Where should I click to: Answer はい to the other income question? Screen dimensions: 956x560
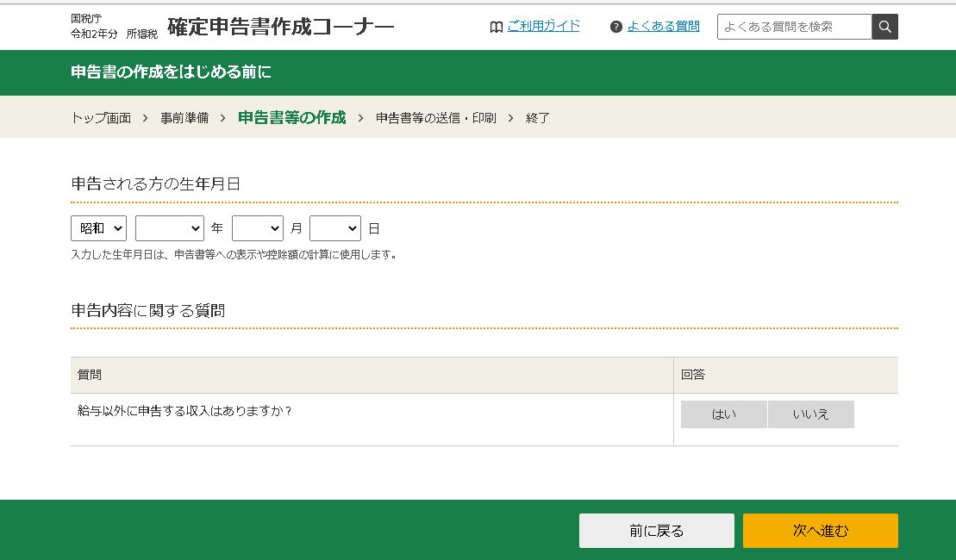pyautogui.click(x=723, y=414)
